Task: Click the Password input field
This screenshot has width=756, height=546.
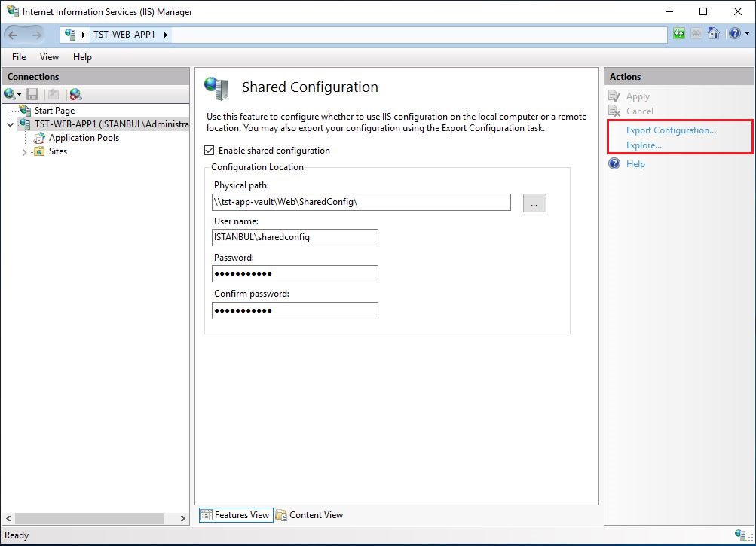Action: click(x=295, y=273)
